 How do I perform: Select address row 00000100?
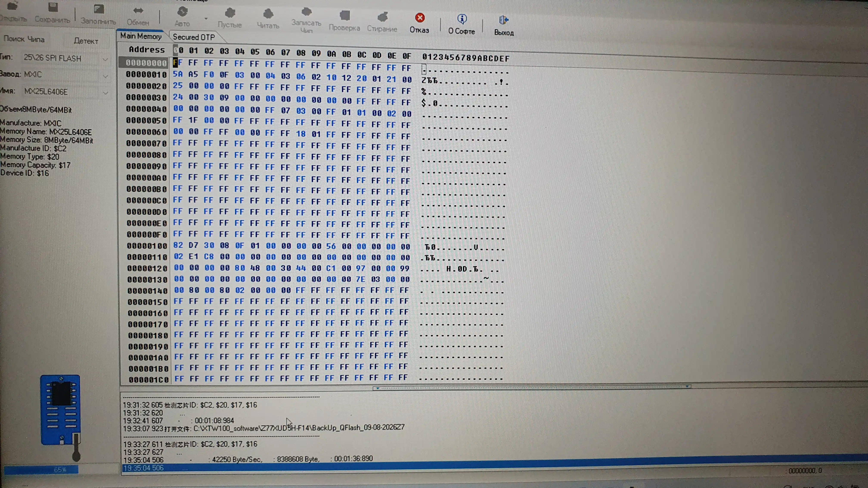pyautogui.click(x=147, y=246)
